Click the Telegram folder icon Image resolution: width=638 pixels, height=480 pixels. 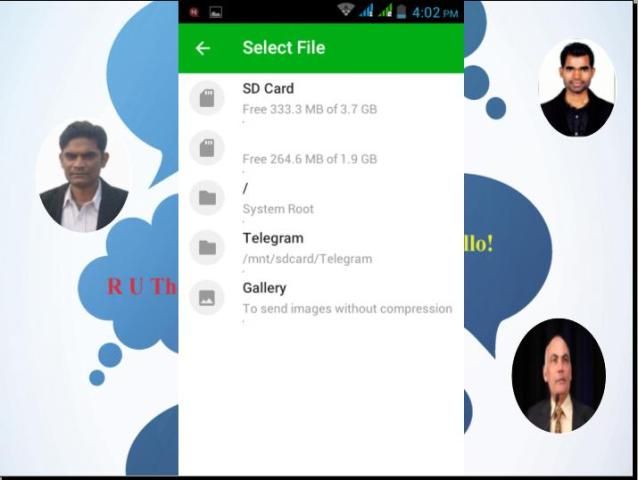(x=207, y=248)
